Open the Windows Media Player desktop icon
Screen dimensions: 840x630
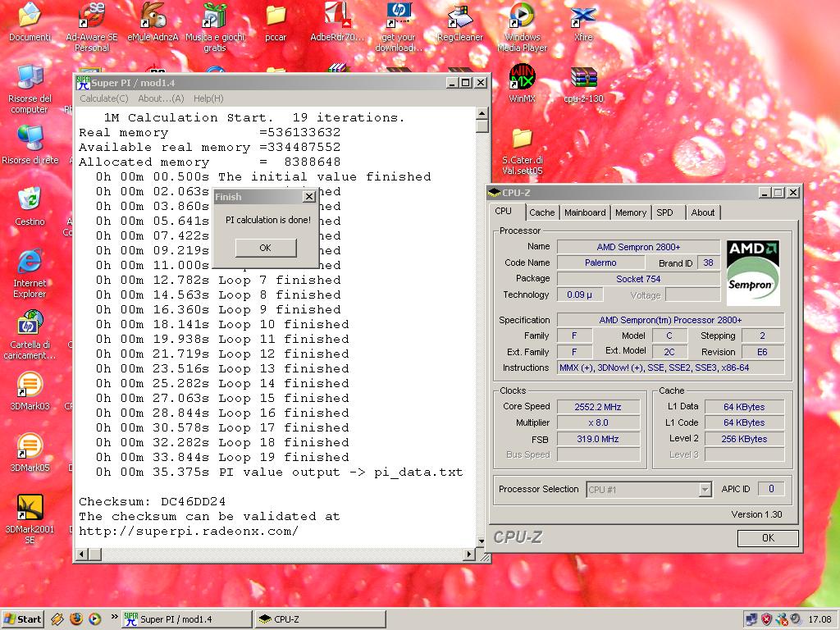(523, 16)
